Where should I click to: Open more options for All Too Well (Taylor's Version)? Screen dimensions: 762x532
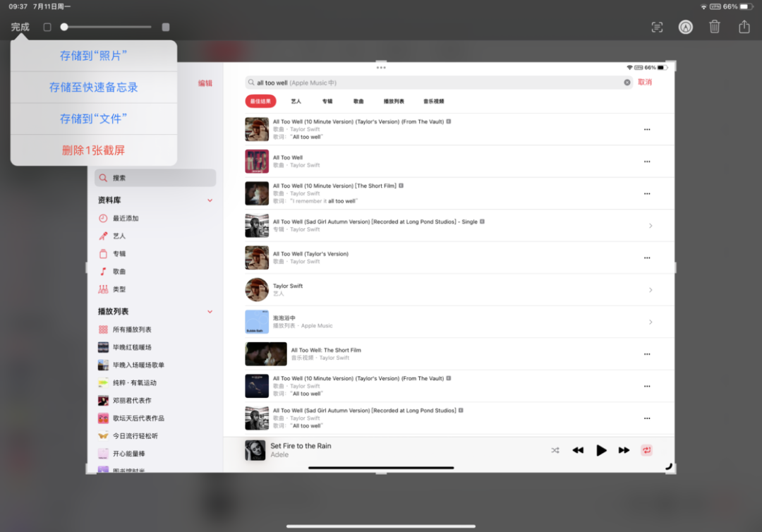click(x=647, y=258)
